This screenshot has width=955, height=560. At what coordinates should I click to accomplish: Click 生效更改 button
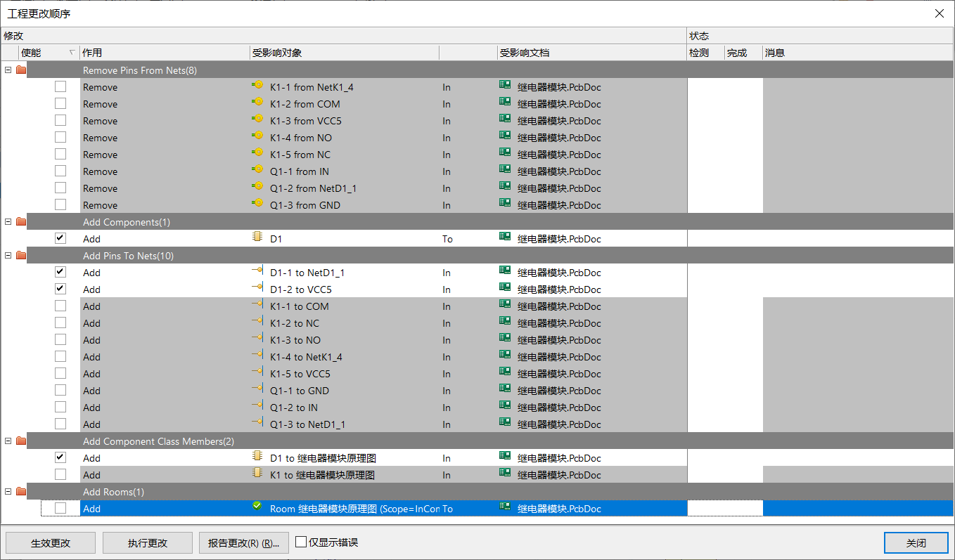51,543
